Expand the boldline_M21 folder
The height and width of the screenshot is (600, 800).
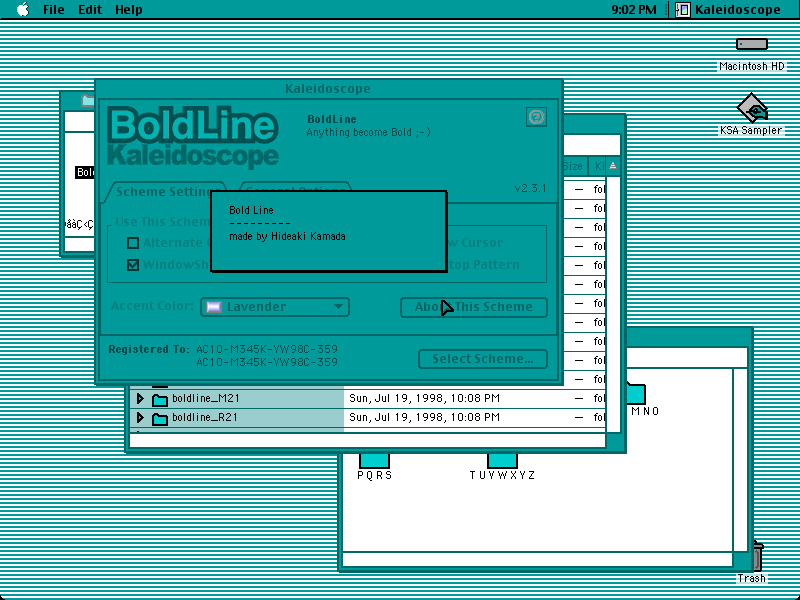(x=140, y=398)
